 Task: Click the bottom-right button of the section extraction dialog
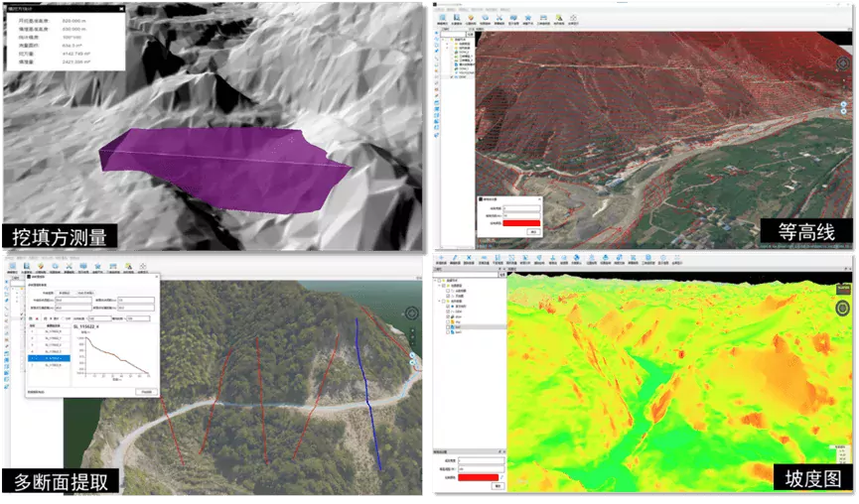145,392
